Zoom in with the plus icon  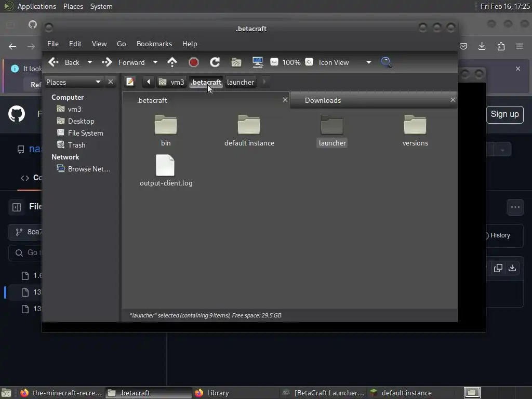pos(309,62)
